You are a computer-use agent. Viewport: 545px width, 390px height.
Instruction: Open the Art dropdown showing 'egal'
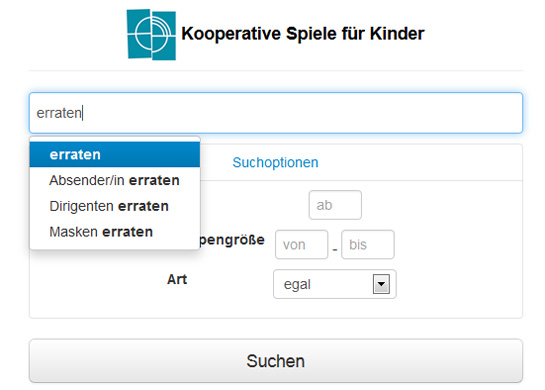pos(335,284)
